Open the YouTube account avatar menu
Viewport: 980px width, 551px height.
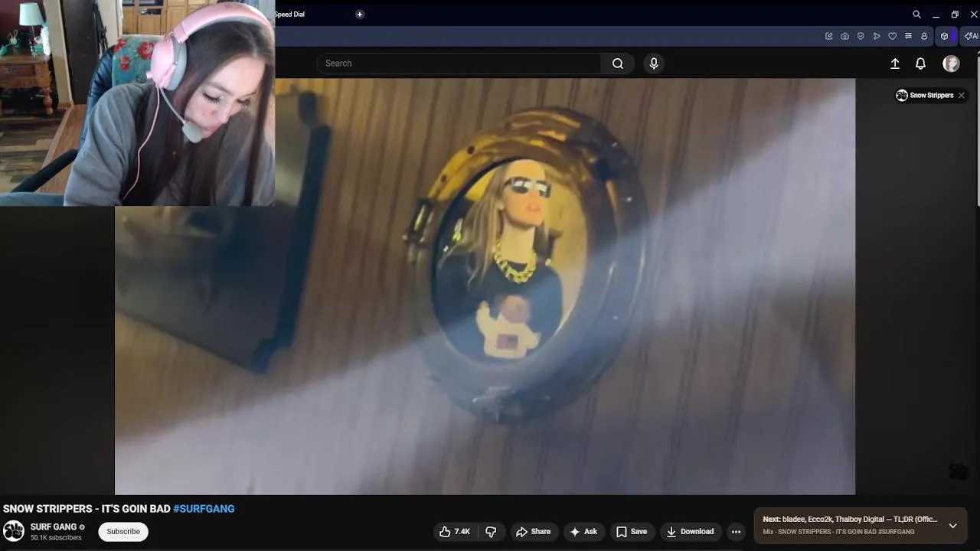tap(951, 64)
